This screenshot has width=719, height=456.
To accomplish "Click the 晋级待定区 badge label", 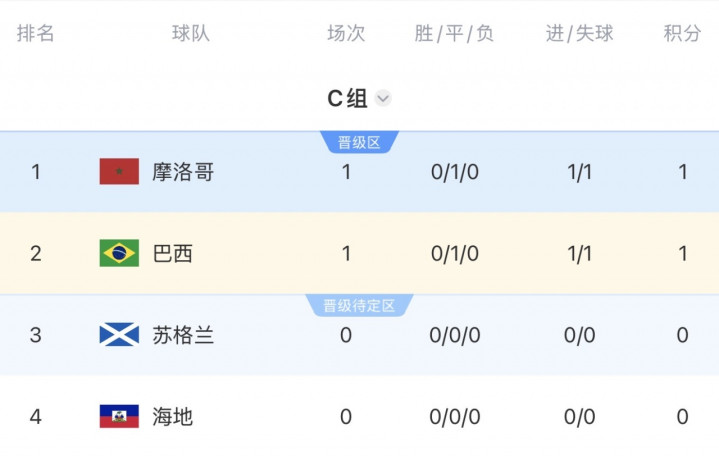I will click(359, 306).
